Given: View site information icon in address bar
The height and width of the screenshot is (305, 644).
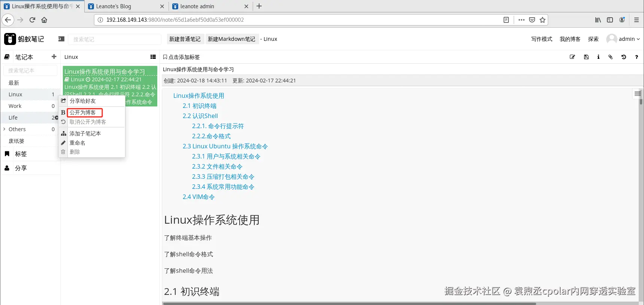Looking at the screenshot, I should pyautogui.click(x=100, y=20).
